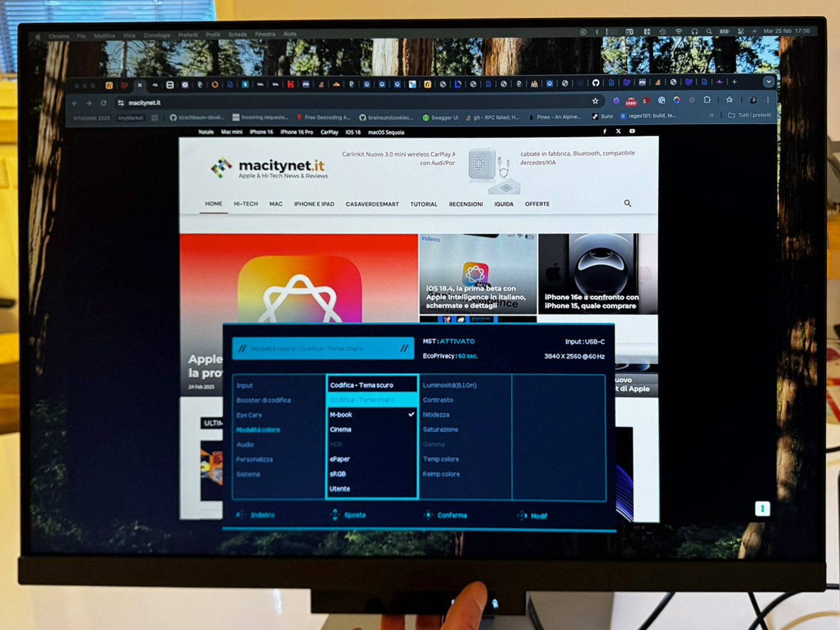Open the iPhone 16 Pro topic link
This screenshot has width=840, height=630.
pos(296,132)
